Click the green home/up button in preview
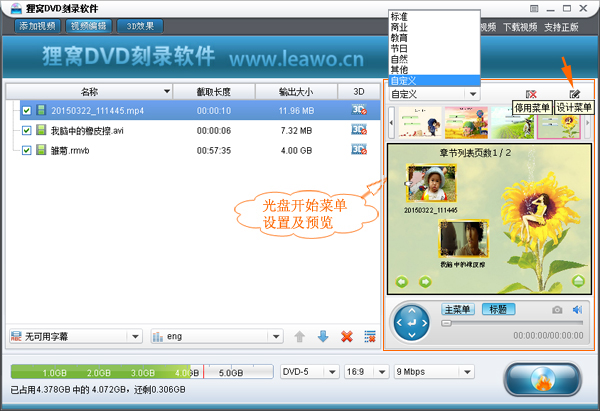The image size is (600, 411). point(578,281)
